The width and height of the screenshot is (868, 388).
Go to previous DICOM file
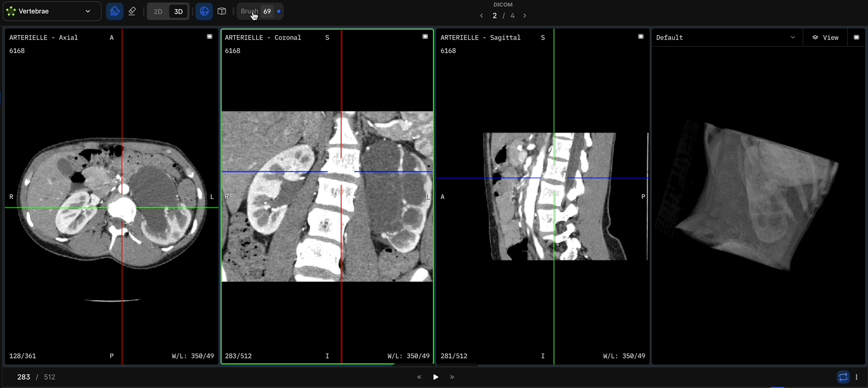482,16
